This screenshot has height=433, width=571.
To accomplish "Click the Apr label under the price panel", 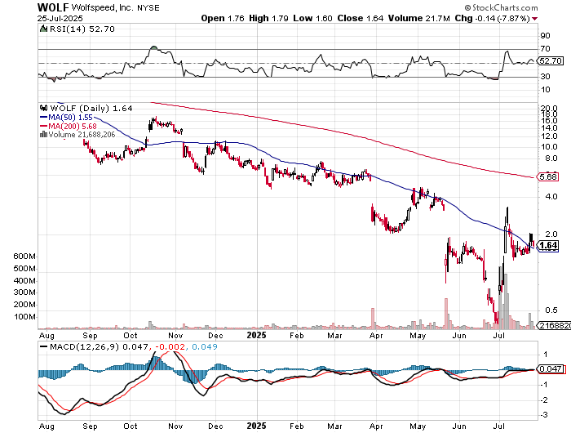I will (x=376, y=335).
